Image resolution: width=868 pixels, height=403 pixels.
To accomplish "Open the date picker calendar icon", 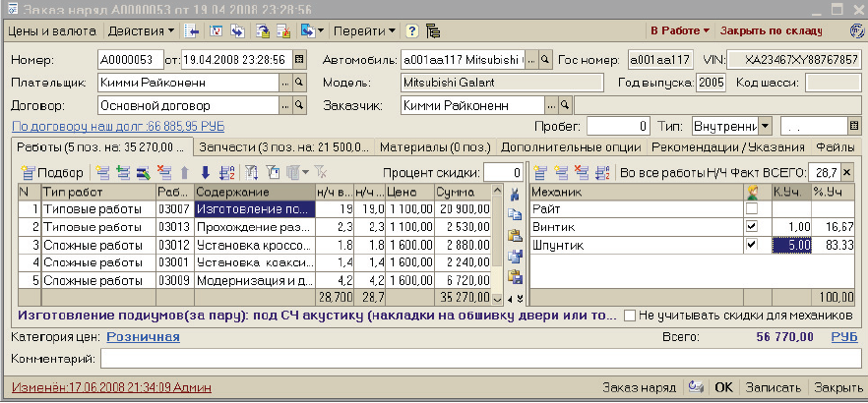I will pyautogui.click(x=299, y=60).
